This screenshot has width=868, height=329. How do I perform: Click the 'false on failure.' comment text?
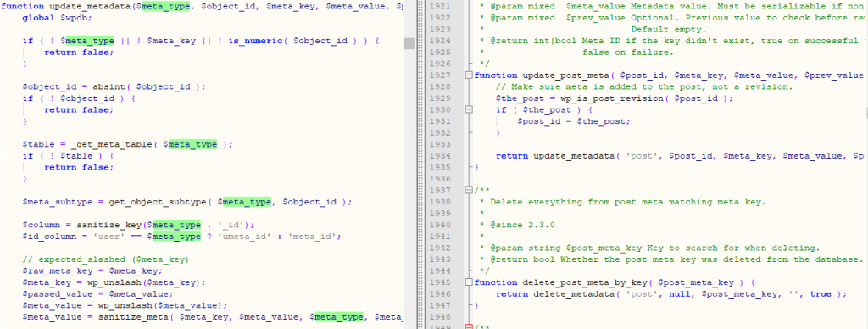click(628, 52)
